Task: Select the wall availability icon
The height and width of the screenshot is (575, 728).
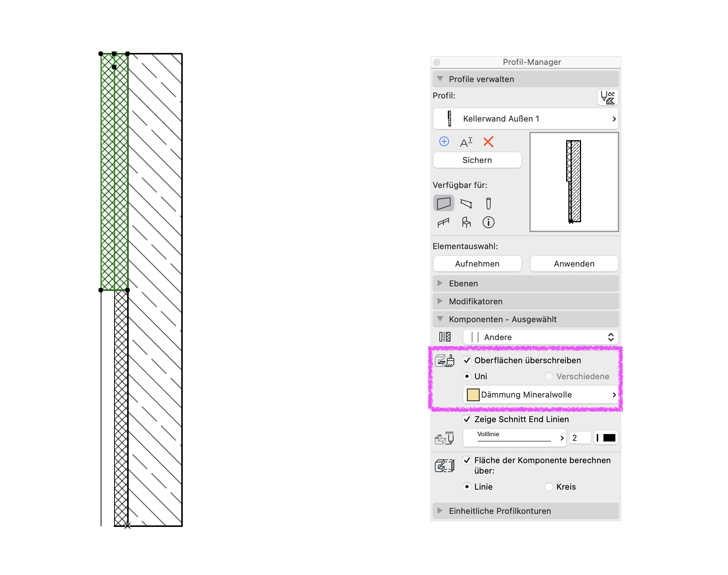Action: click(444, 203)
